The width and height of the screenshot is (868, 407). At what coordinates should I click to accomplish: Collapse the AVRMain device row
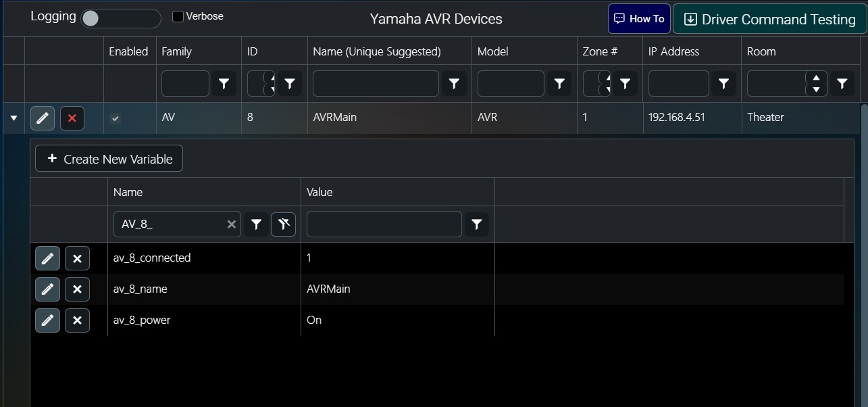coord(14,118)
